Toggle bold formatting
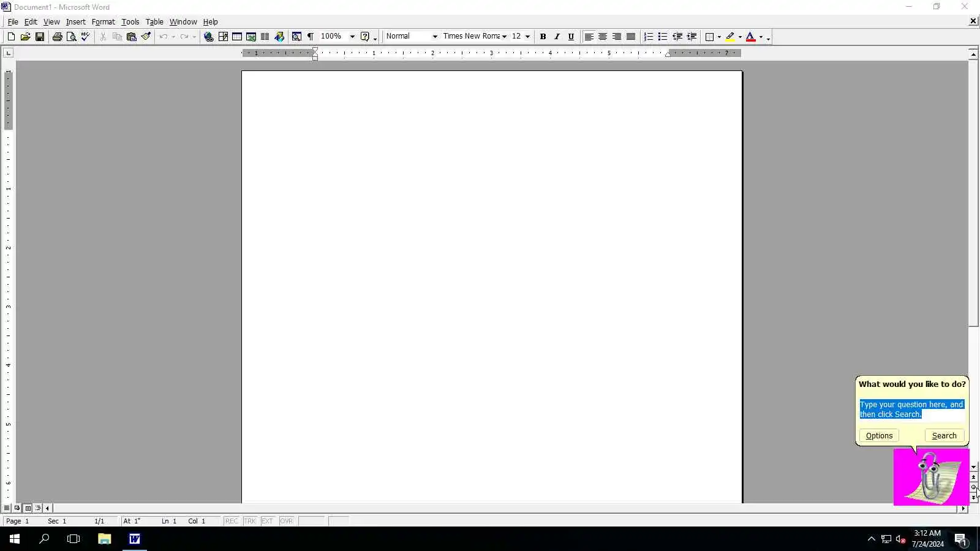Screen dimensions: 980x551 (543, 37)
